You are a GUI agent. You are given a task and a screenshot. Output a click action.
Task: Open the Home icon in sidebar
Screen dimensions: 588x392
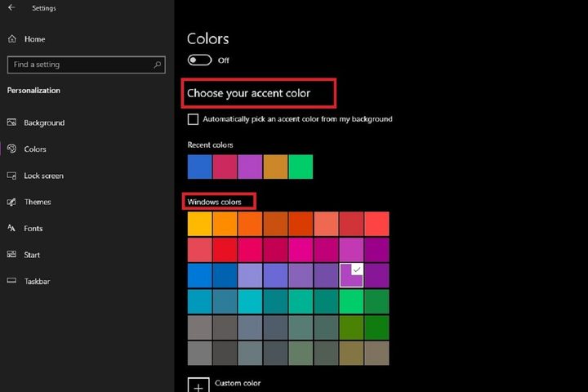coord(12,38)
